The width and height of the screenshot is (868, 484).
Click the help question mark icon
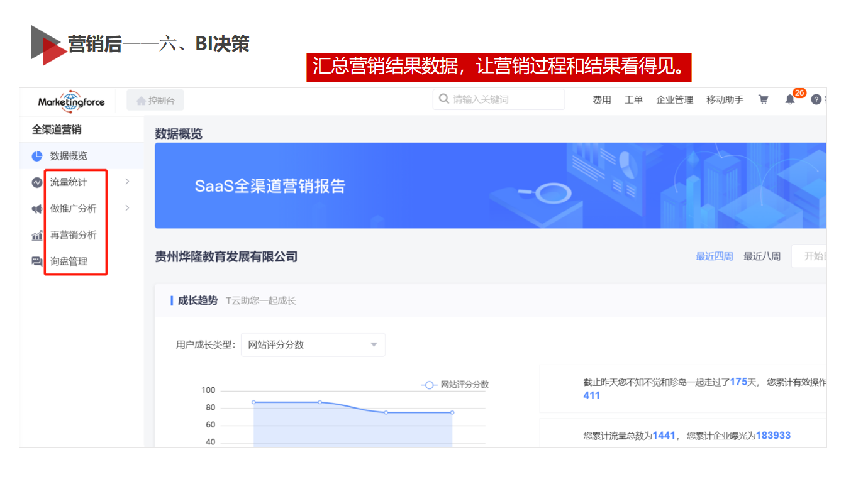click(x=816, y=99)
